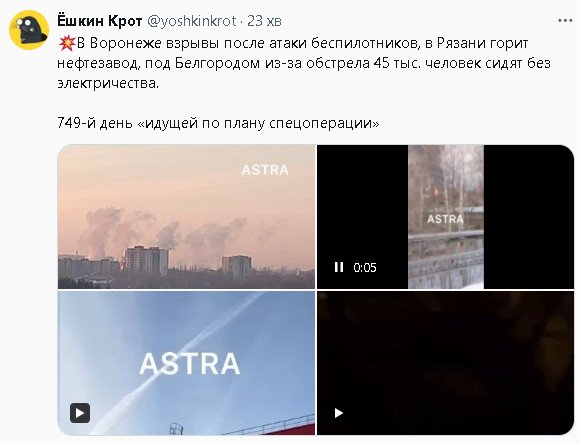Image resolution: width=580 pixels, height=443 pixels.
Task: Click the word электричества in tweet text
Action: pos(108,83)
